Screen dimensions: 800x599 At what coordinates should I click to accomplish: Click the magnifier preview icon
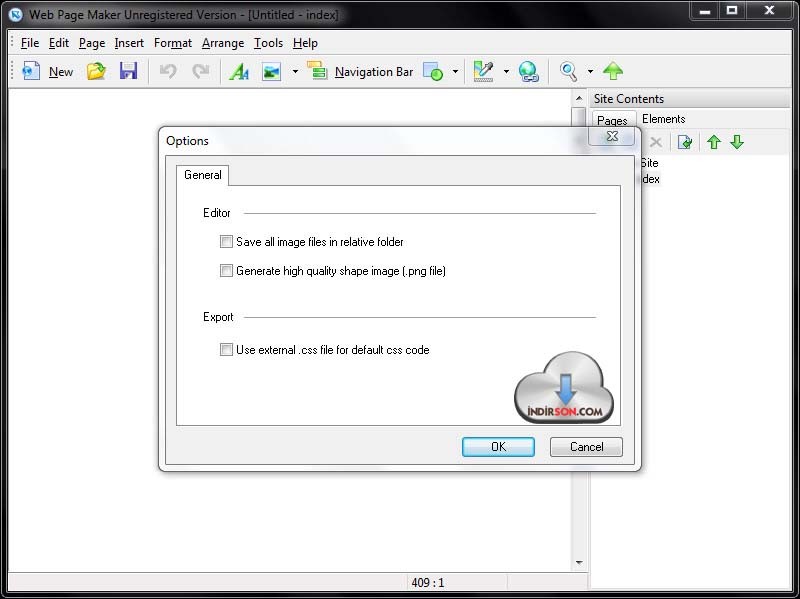tap(568, 71)
